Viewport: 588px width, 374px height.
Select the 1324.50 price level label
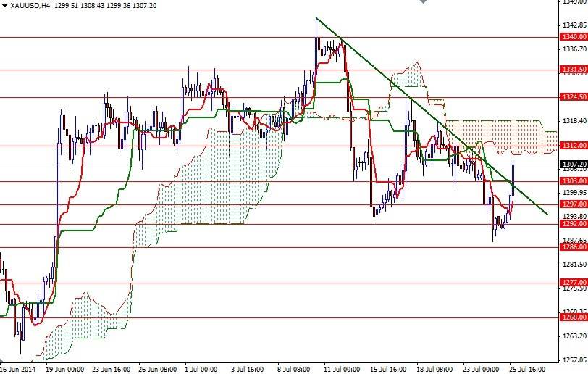[x=574, y=97]
